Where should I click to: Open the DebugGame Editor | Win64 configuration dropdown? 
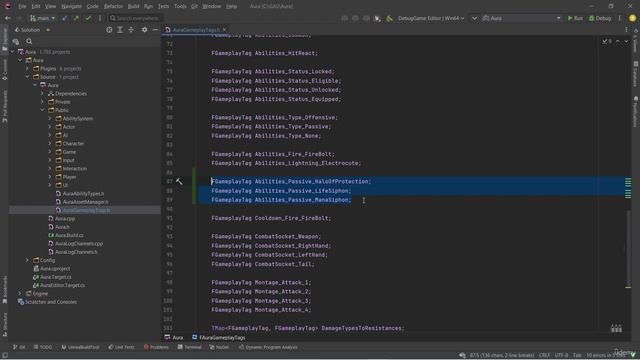tap(431, 18)
